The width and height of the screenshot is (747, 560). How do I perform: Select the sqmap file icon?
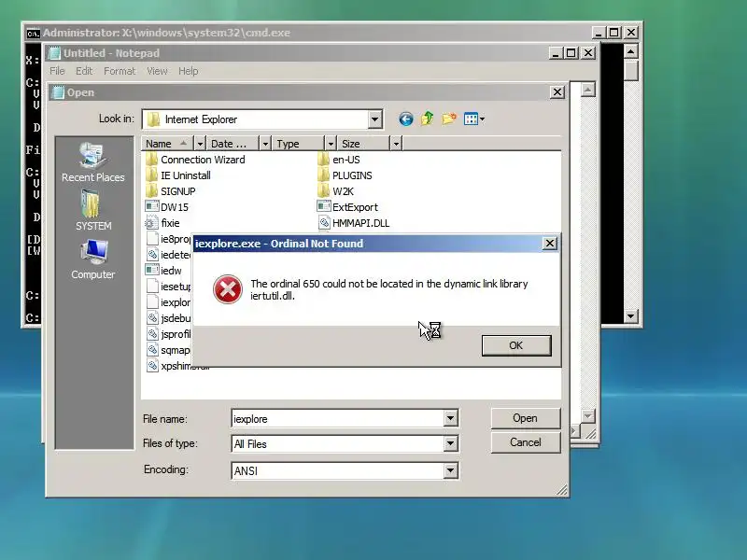coord(152,350)
